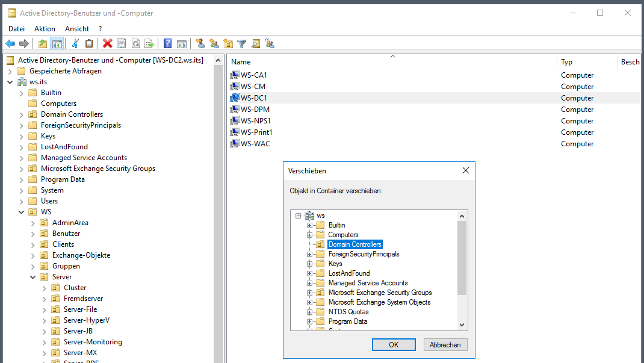The height and width of the screenshot is (363, 644).
Task: Select the Fremdserver OU
Action: pyautogui.click(x=83, y=299)
